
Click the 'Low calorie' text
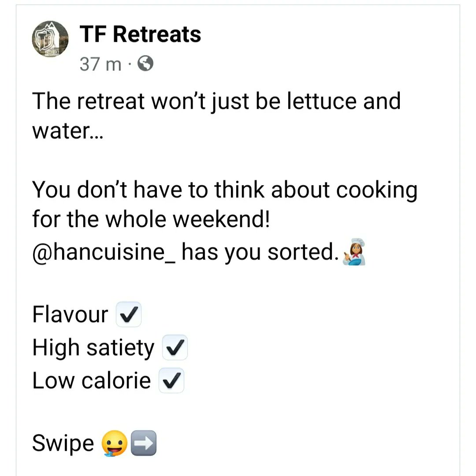pyautogui.click(x=91, y=380)
